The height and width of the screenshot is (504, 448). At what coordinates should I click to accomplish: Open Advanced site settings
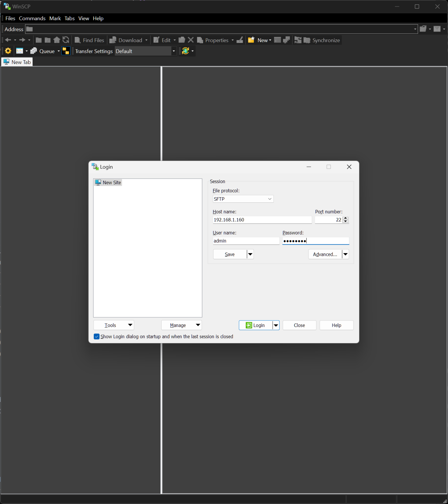(325, 254)
